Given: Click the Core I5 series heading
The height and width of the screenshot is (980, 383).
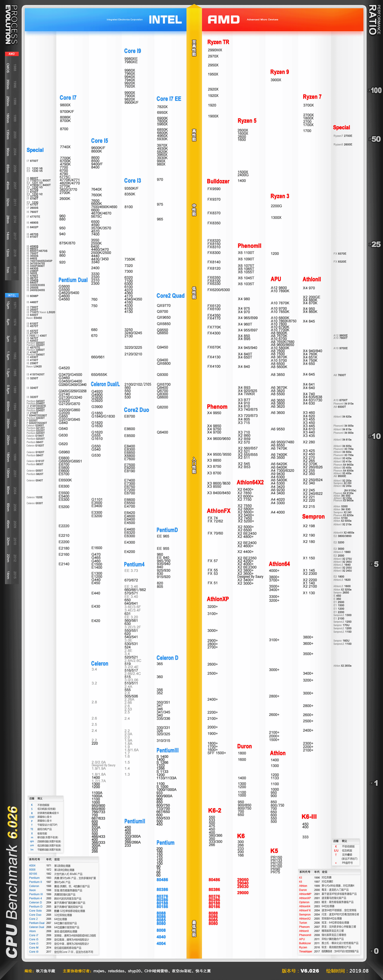Looking at the screenshot, I should click(x=99, y=140).
